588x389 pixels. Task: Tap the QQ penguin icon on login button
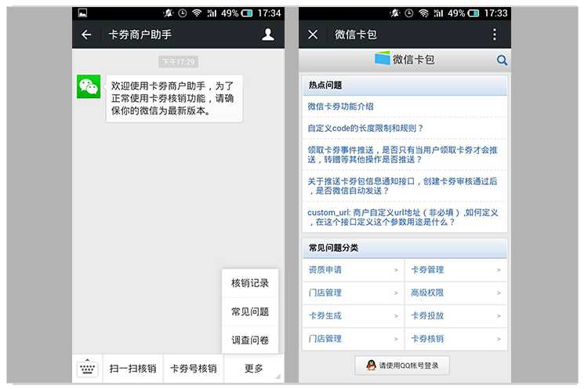click(371, 365)
